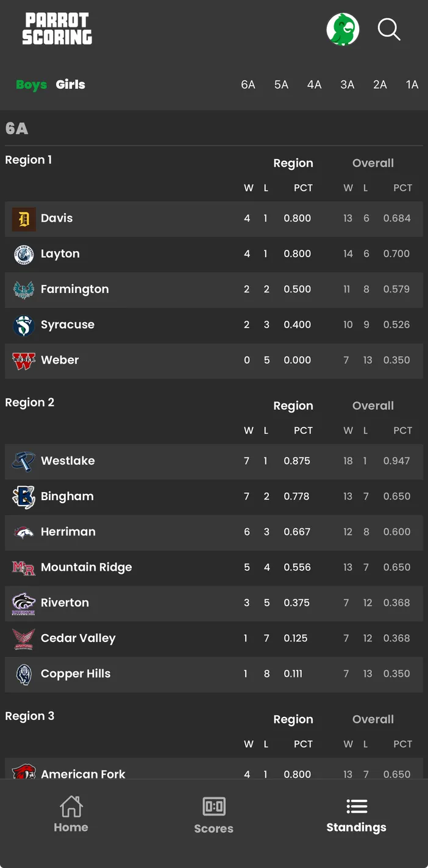Select the Davis team logo
Viewport: 428px width, 868px height.
[x=23, y=218]
